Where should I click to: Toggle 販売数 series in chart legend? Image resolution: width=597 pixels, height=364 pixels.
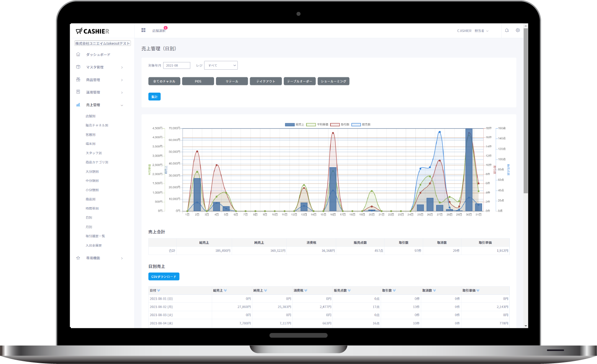tap(361, 125)
